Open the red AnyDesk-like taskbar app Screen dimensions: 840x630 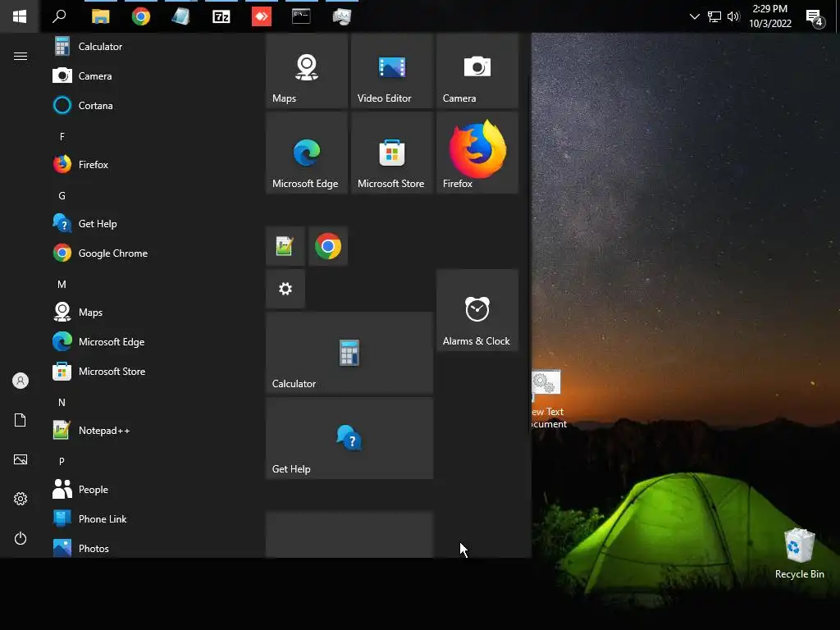pyautogui.click(x=262, y=16)
